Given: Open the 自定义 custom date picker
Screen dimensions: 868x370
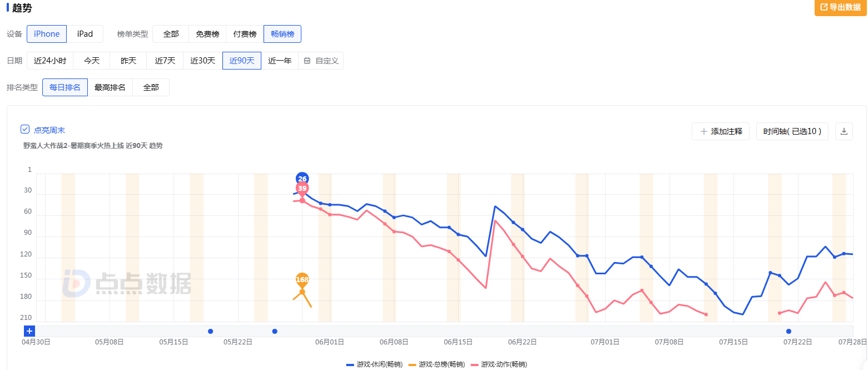Looking at the screenshot, I should (321, 61).
